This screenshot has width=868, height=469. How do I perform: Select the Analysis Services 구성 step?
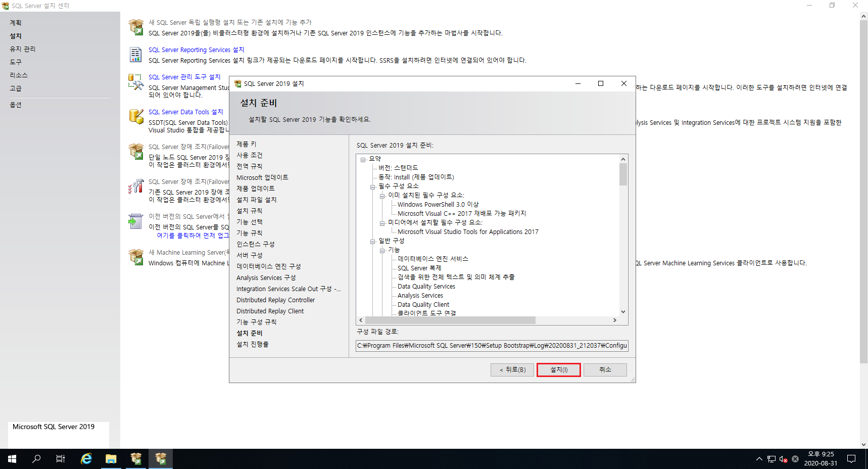click(266, 277)
